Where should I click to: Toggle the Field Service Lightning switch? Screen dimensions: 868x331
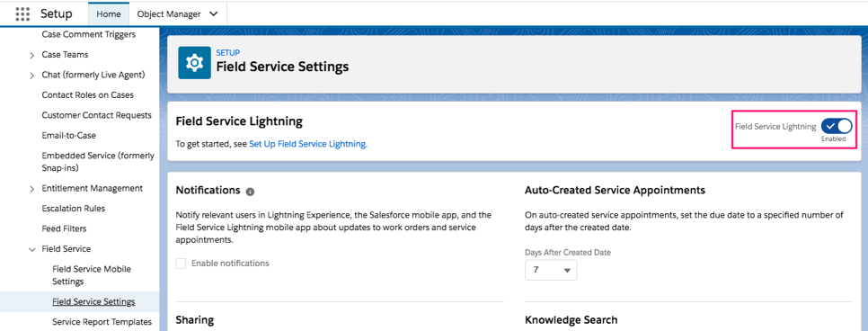[x=837, y=126]
